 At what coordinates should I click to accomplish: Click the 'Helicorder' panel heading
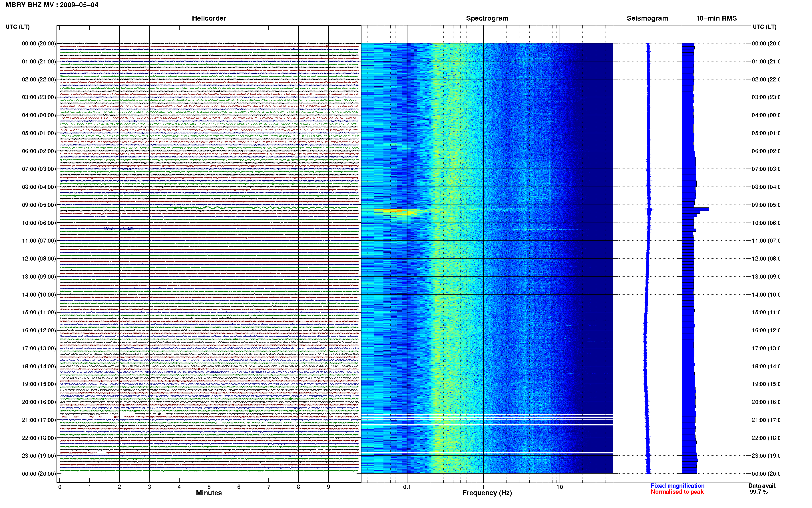click(209, 18)
